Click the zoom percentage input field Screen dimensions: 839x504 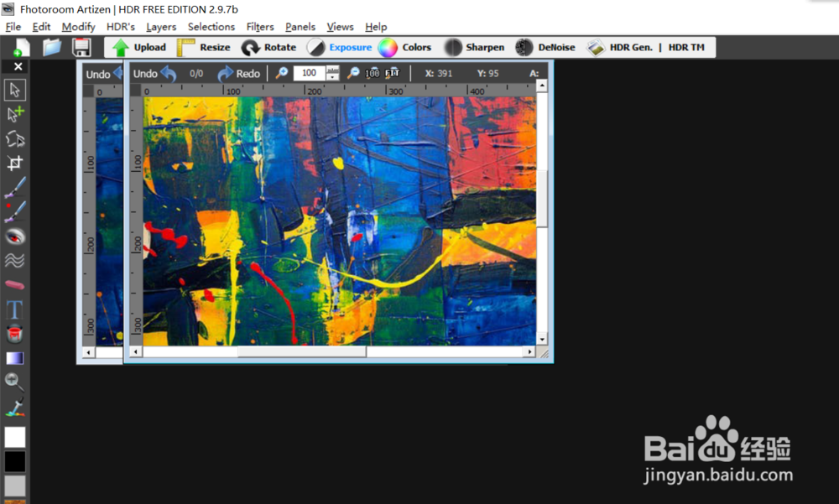tap(309, 73)
